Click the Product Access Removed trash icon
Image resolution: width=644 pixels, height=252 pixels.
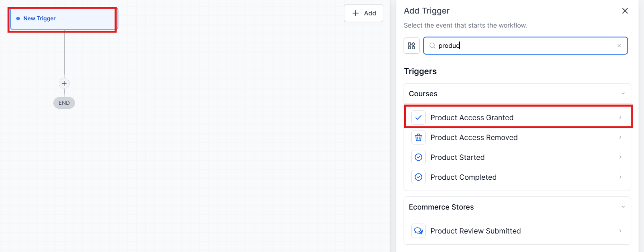pyautogui.click(x=418, y=137)
